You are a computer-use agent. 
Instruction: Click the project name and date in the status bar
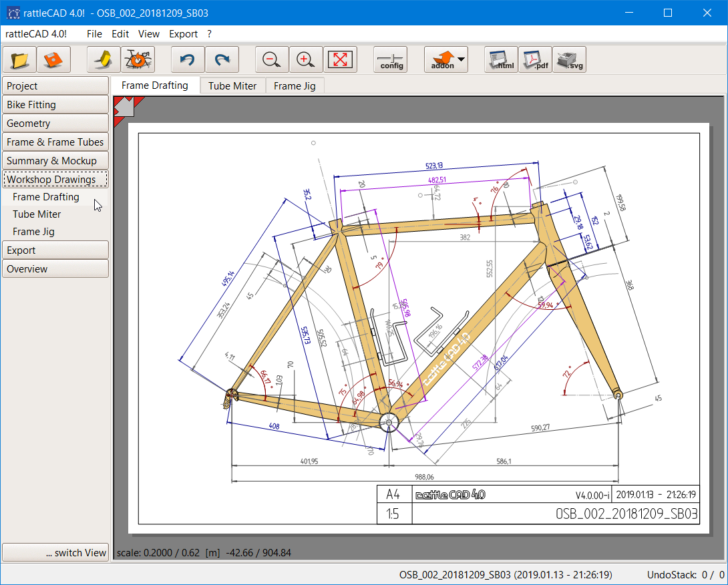click(x=506, y=575)
